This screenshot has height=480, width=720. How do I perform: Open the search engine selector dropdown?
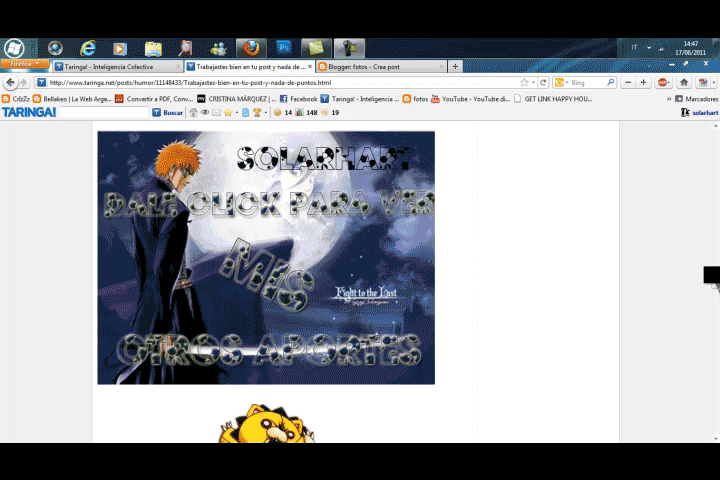561,83
